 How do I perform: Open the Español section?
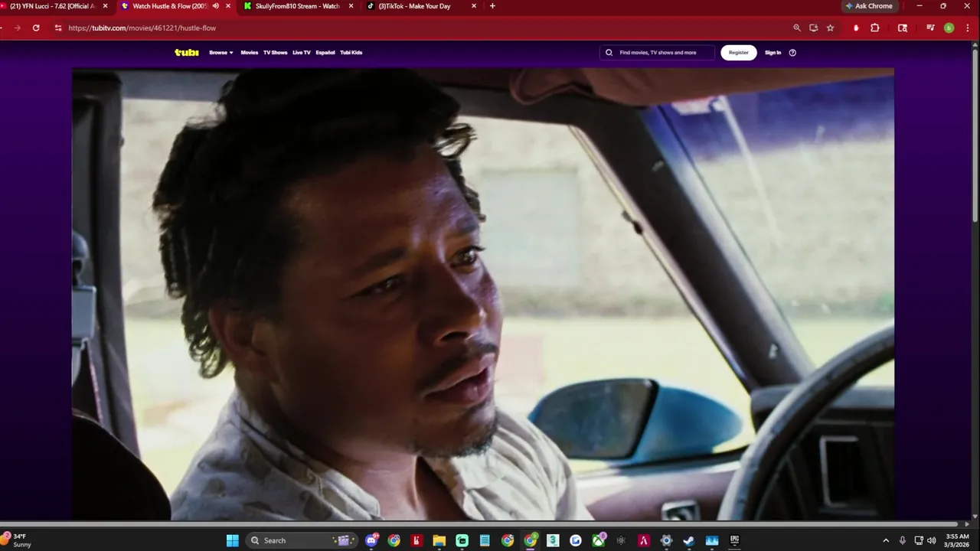325,53
